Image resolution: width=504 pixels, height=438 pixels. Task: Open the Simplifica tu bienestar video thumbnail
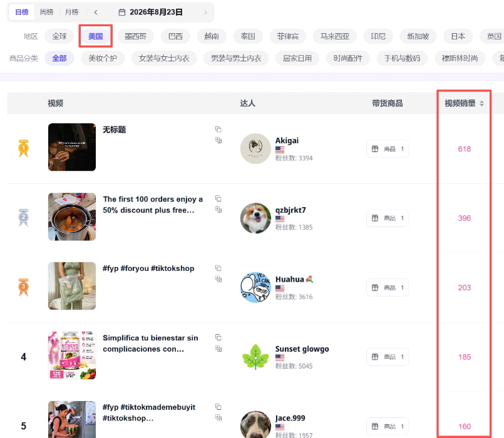pyautogui.click(x=72, y=355)
